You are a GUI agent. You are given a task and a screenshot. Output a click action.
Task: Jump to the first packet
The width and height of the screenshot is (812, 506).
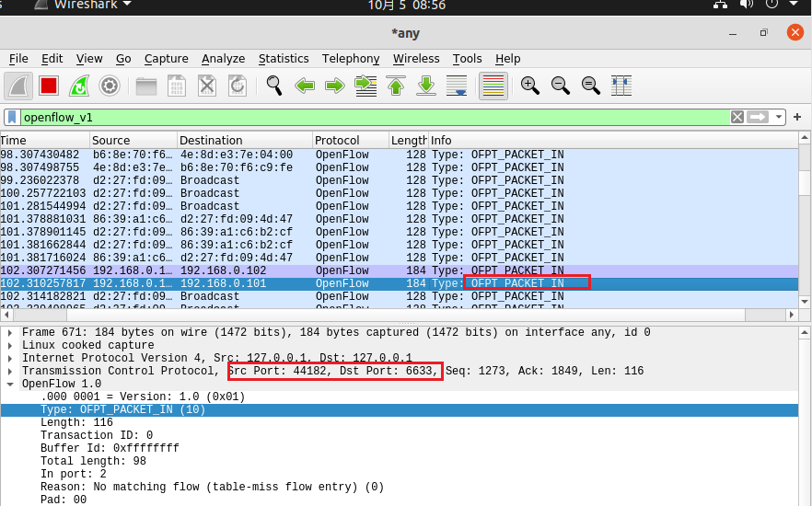(x=396, y=86)
